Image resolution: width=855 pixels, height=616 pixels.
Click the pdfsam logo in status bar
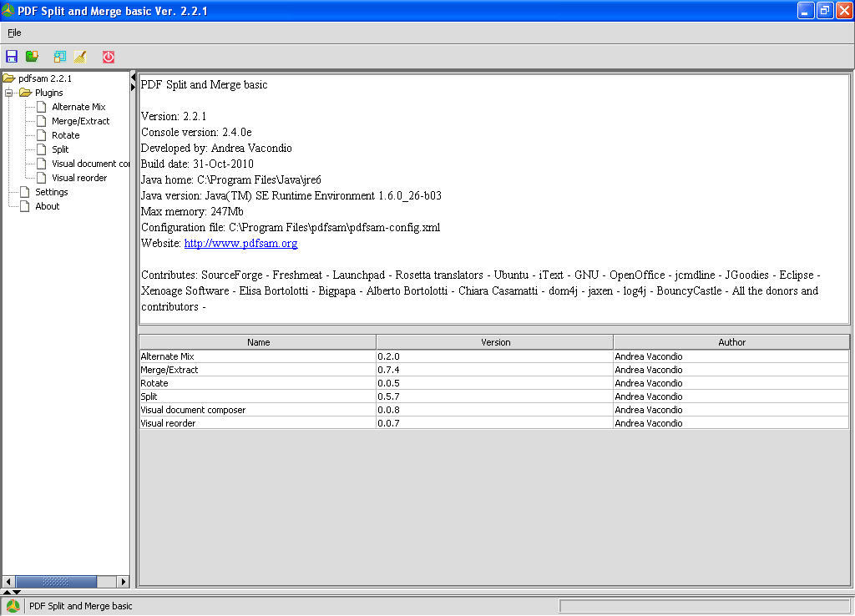(x=13, y=606)
